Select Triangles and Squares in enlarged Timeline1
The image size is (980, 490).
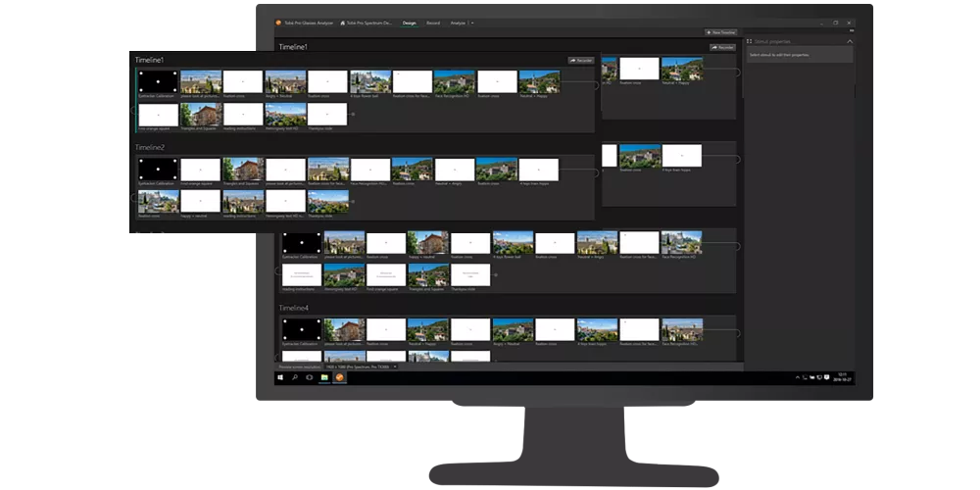click(201, 117)
